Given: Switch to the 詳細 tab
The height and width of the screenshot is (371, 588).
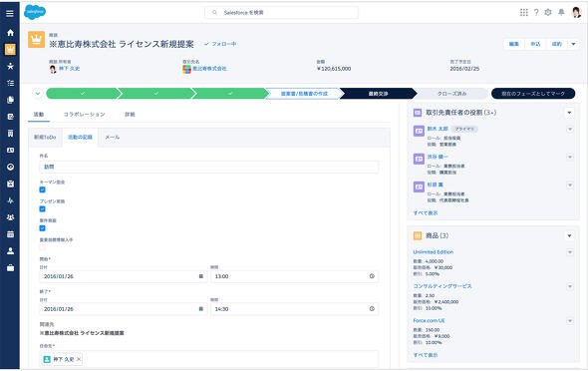Looking at the screenshot, I should (x=130, y=115).
